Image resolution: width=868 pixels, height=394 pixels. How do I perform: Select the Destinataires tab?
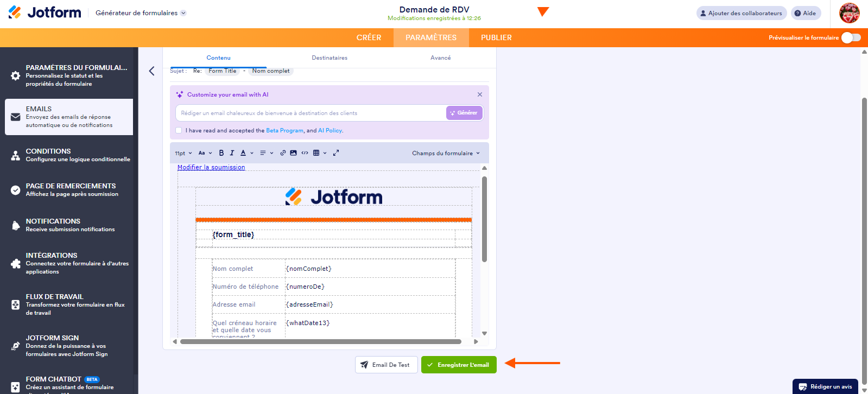(x=330, y=58)
